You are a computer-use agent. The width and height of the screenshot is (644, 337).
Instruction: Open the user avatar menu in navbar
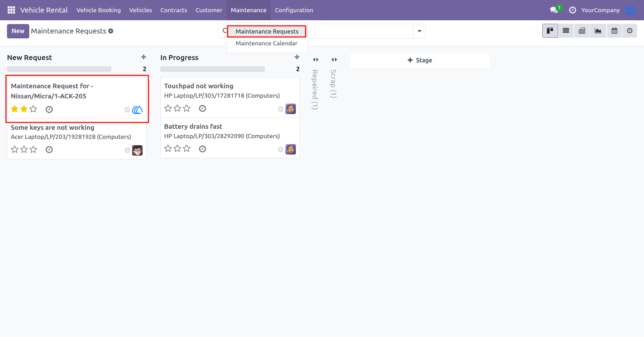(630, 10)
